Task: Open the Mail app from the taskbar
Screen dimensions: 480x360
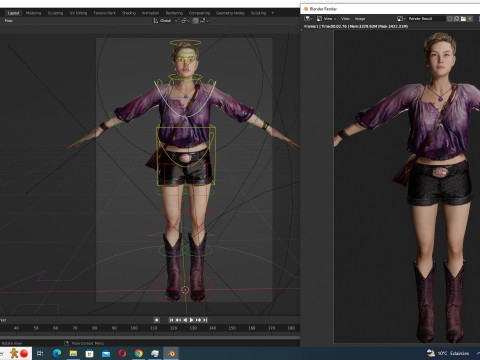Action: click(106, 353)
